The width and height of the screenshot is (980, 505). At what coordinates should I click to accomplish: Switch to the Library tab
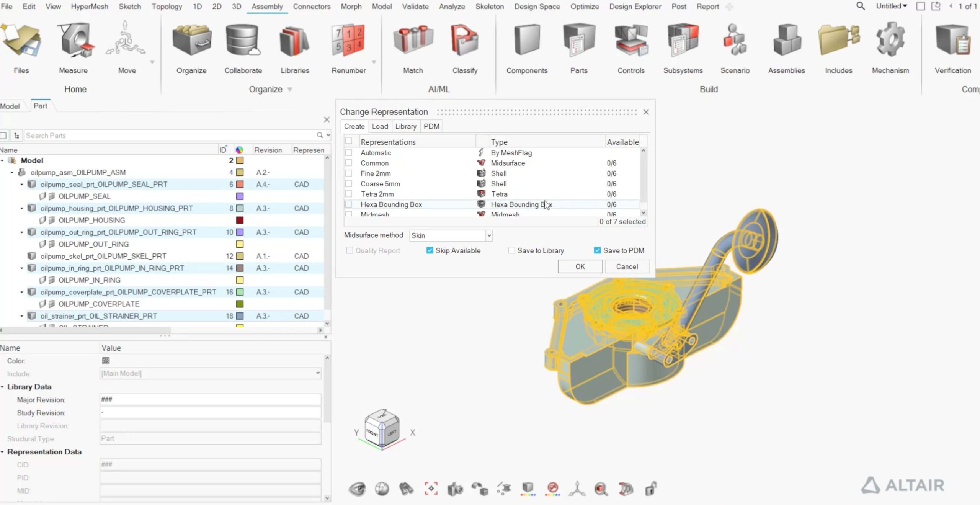point(405,126)
